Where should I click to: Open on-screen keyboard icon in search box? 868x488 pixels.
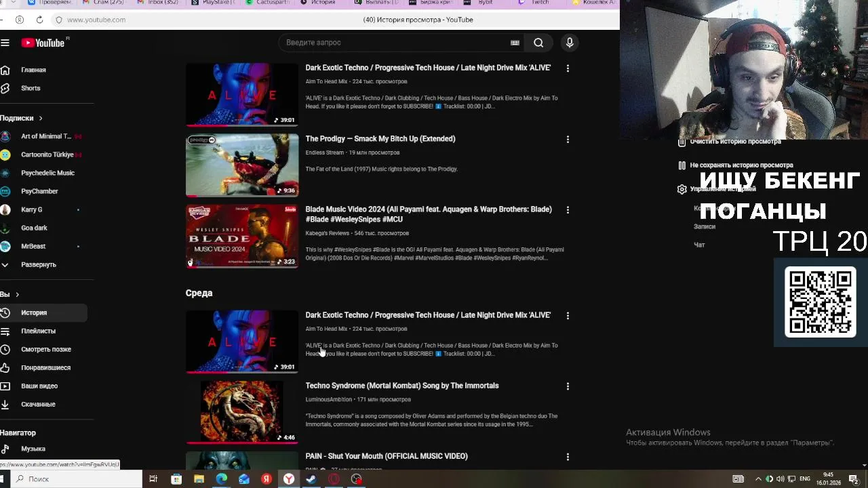click(x=515, y=43)
